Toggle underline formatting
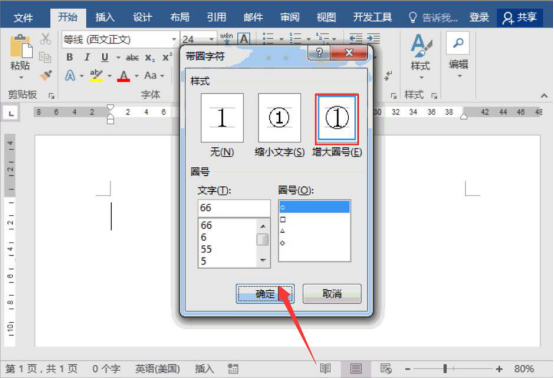This screenshot has height=378, width=554. click(105, 57)
